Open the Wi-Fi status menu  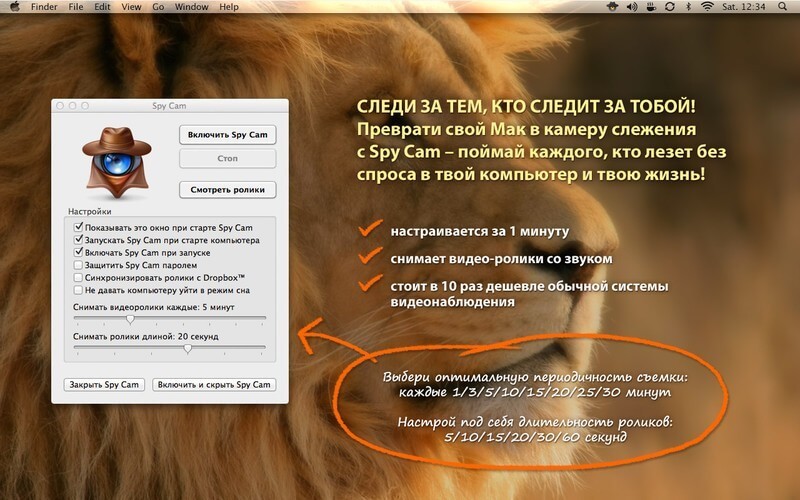(x=707, y=7)
